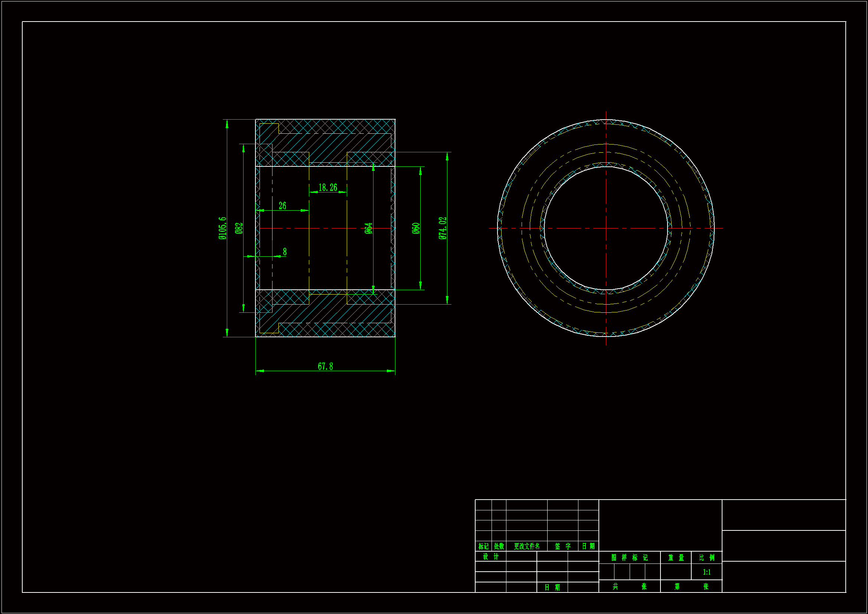
Task: Click the 标记 mark column header
Action: coord(483,546)
